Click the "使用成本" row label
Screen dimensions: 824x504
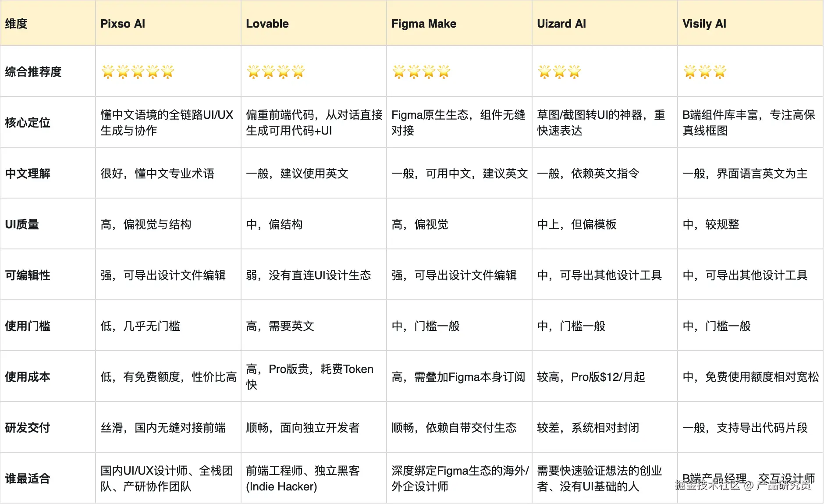pyautogui.click(x=48, y=376)
